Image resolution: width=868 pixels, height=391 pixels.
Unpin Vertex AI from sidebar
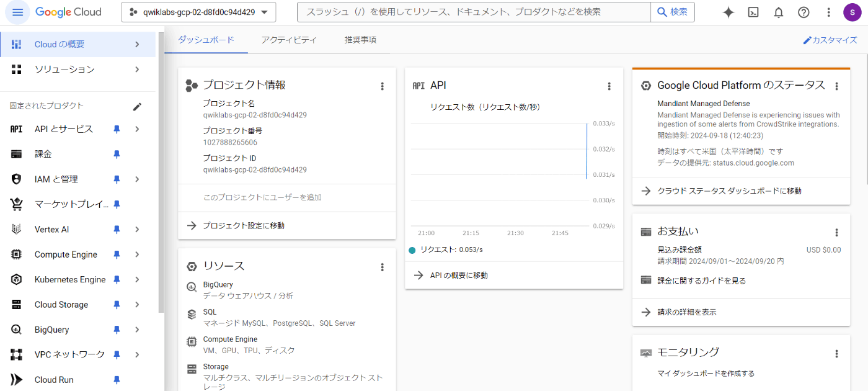pos(116,230)
